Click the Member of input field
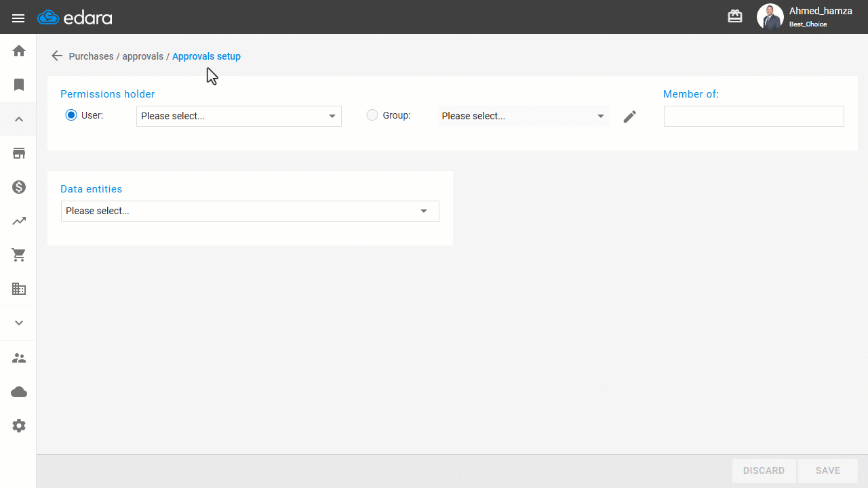868x488 pixels. (754, 116)
